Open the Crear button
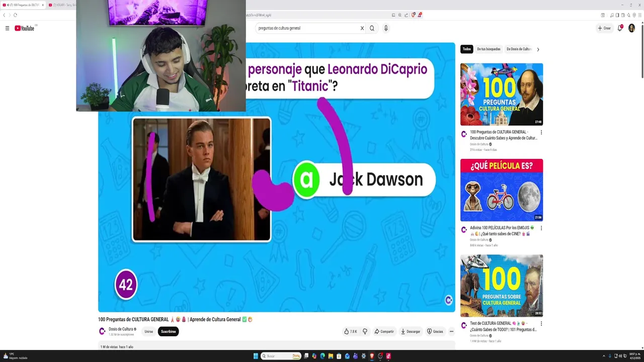Viewport: 644px width, 362px height. pyautogui.click(x=604, y=28)
